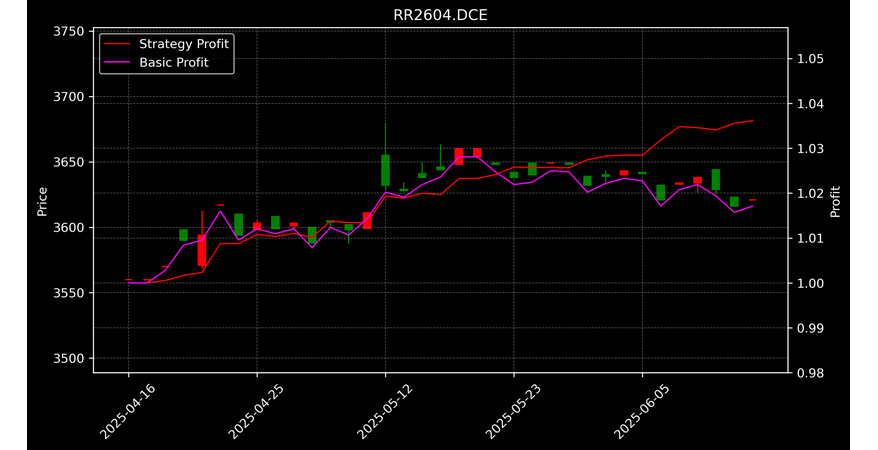Click the 3550 price tick label
This screenshot has width=878, height=450.
pyautogui.click(x=68, y=293)
